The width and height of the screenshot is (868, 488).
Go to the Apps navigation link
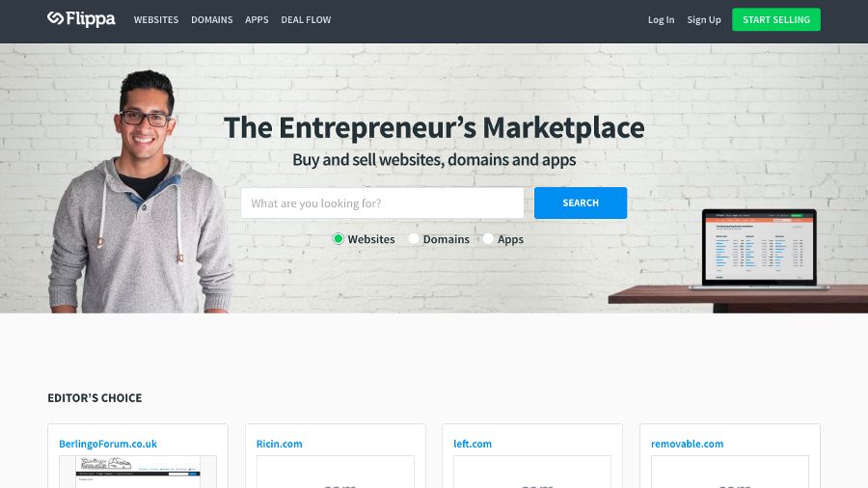tap(257, 20)
